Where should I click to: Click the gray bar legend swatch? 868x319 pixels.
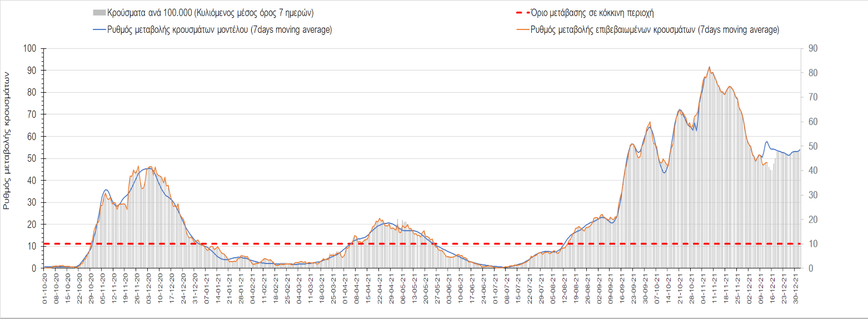(x=99, y=13)
